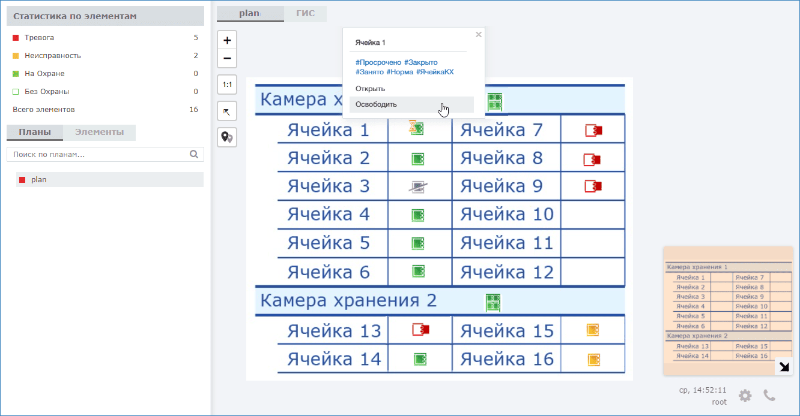Choose Открыть in the cell popup
Screen dimensions: 800x416
click(x=370, y=88)
